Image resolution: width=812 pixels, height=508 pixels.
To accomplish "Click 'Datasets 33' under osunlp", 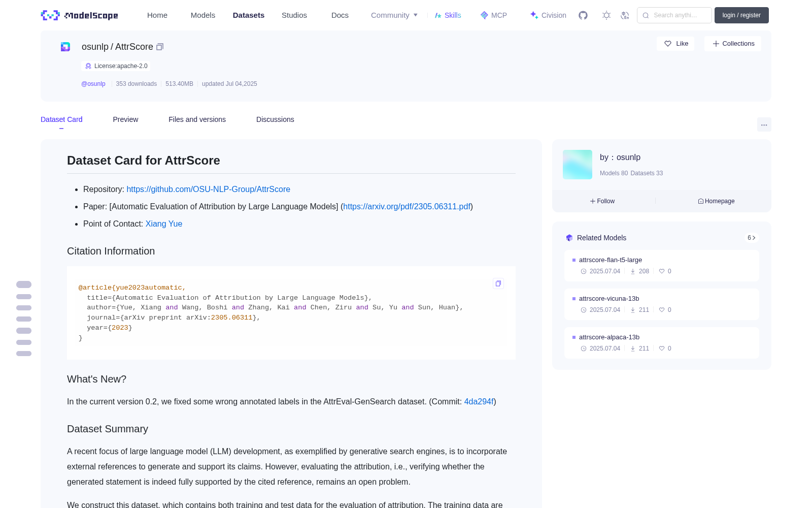I will point(647,173).
